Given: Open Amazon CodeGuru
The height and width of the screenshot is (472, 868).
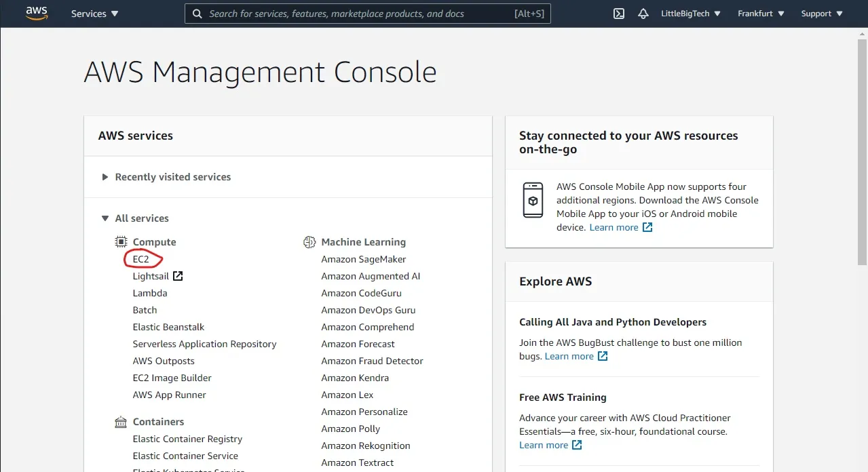Looking at the screenshot, I should pyautogui.click(x=362, y=293).
